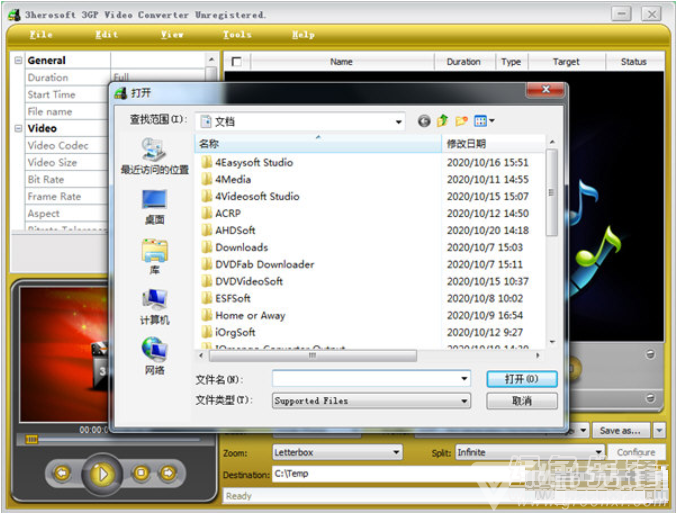Click the Status column header in file list
This screenshot has height=515, width=678.
click(634, 62)
